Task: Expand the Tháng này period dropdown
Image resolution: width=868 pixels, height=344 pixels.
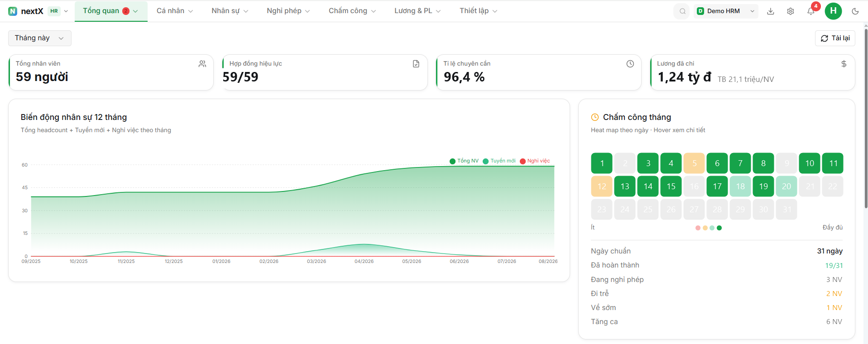Action: (x=40, y=38)
